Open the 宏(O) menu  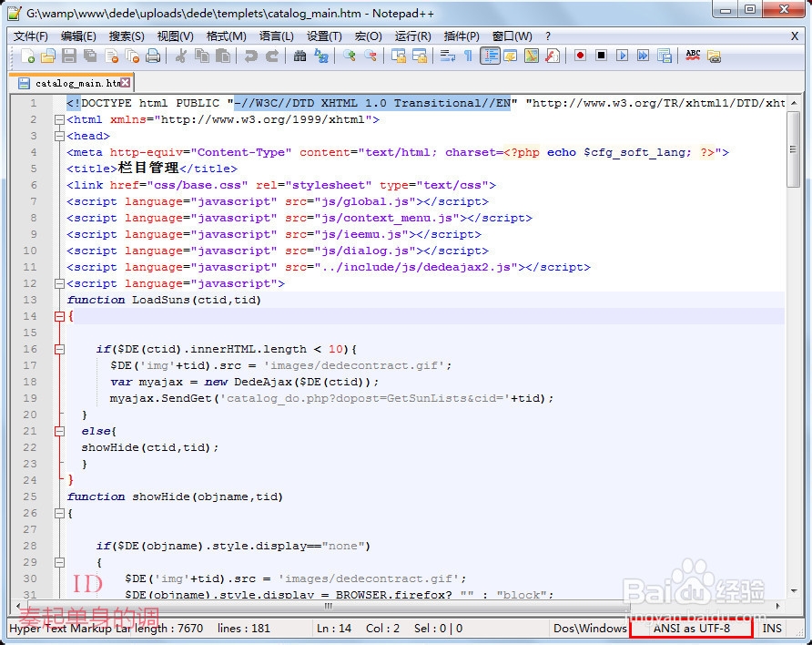click(368, 36)
